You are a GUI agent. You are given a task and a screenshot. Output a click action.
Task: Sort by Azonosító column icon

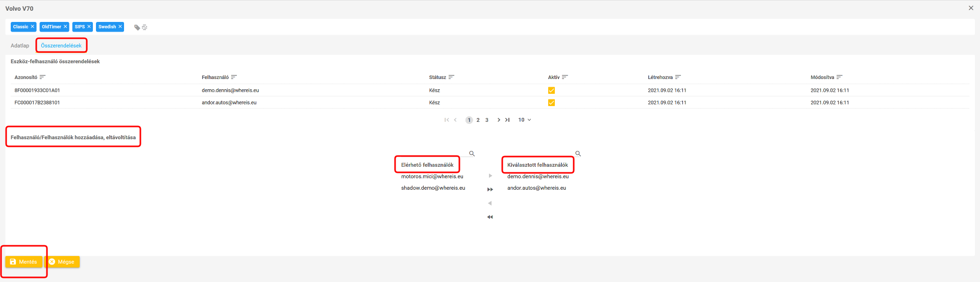[x=43, y=78]
